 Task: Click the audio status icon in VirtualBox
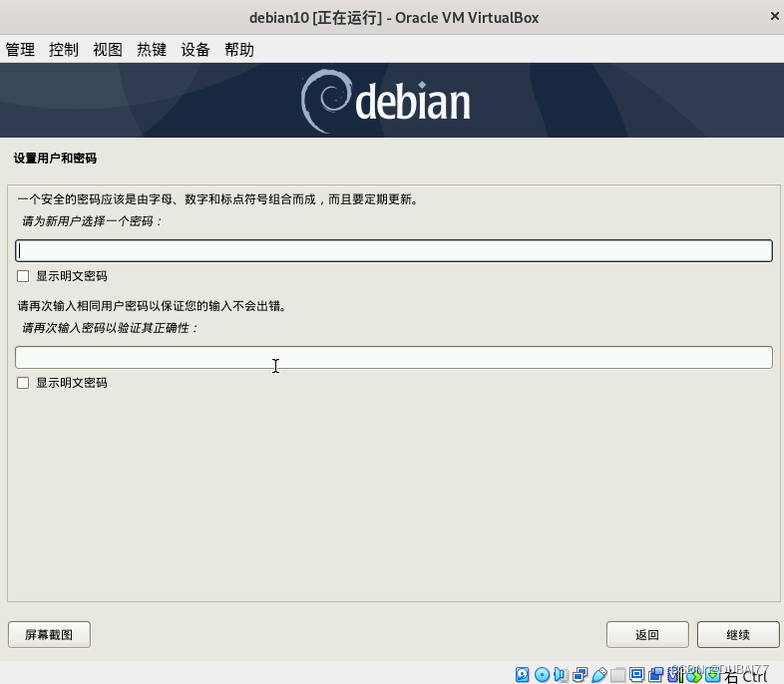(561, 674)
